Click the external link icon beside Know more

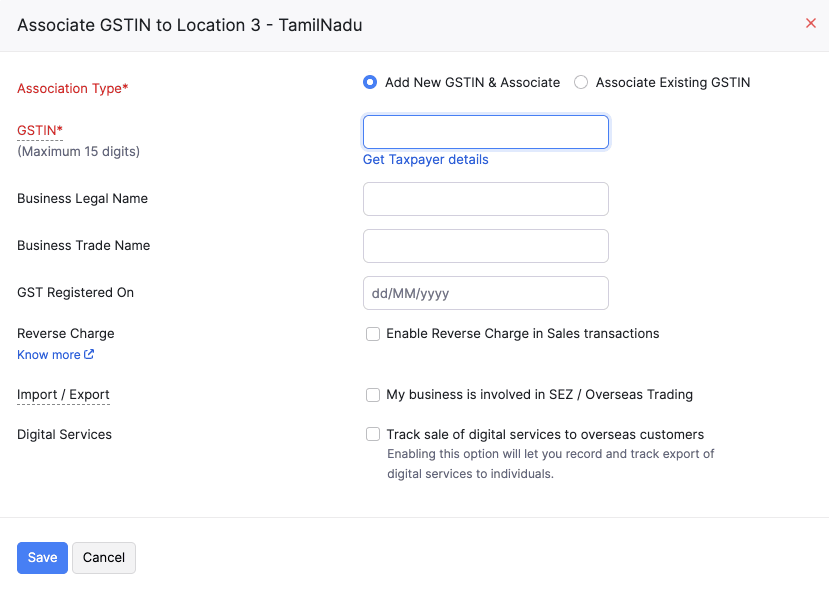pyautogui.click(x=89, y=354)
